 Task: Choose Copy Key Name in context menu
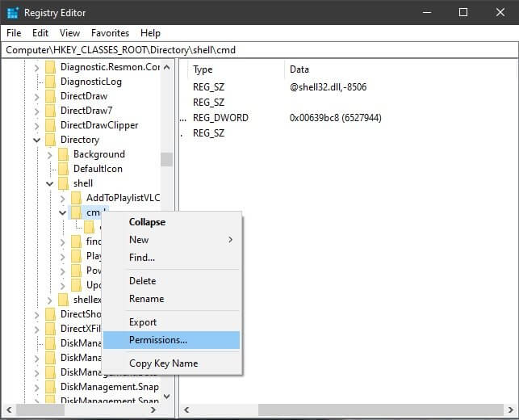tap(171, 363)
